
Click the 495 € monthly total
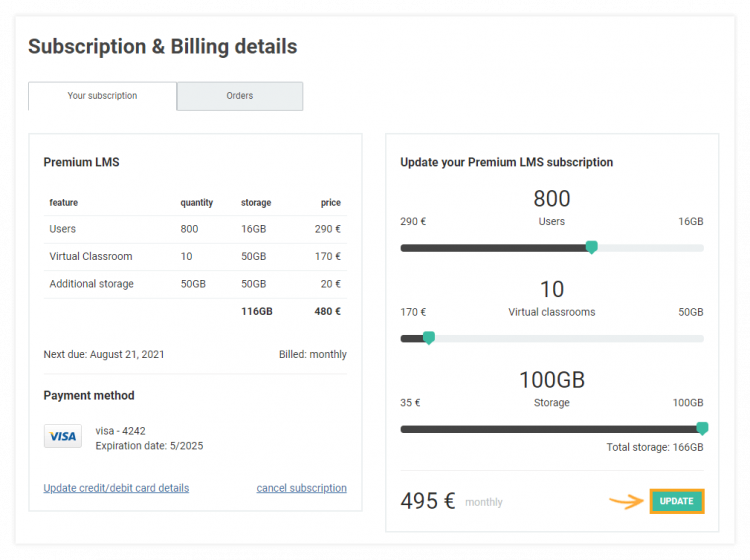pos(428,501)
